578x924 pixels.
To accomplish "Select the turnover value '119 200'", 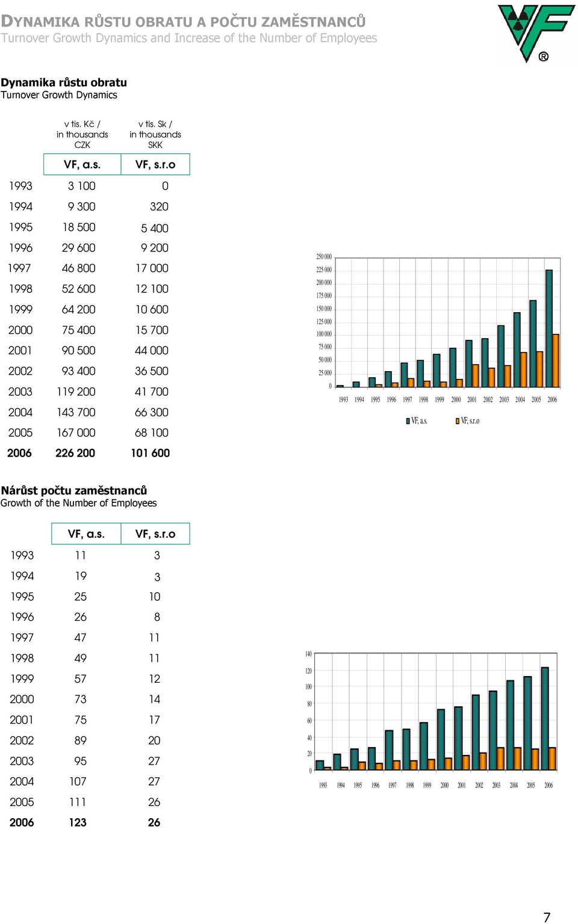I will [76, 392].
